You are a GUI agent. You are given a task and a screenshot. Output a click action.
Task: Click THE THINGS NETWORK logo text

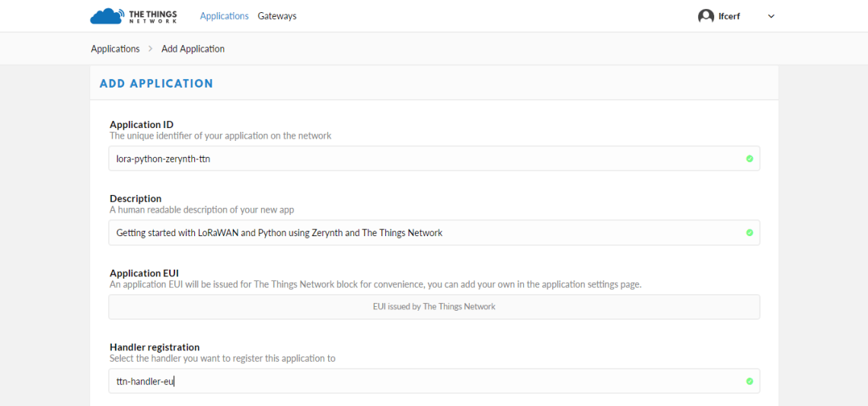[153, 16]
